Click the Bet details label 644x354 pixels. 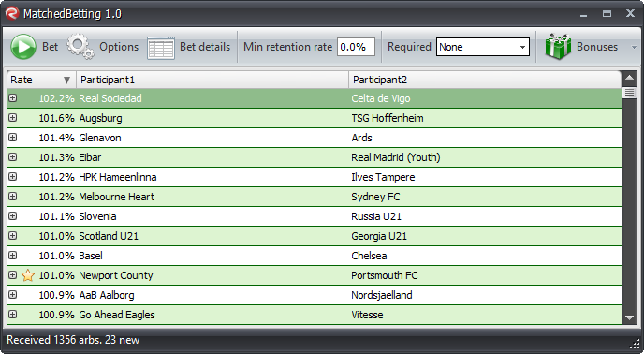tap(205, 47)
